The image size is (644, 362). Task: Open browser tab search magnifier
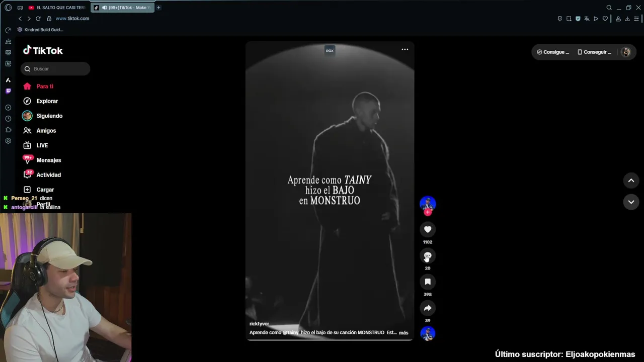pos(609,8)
